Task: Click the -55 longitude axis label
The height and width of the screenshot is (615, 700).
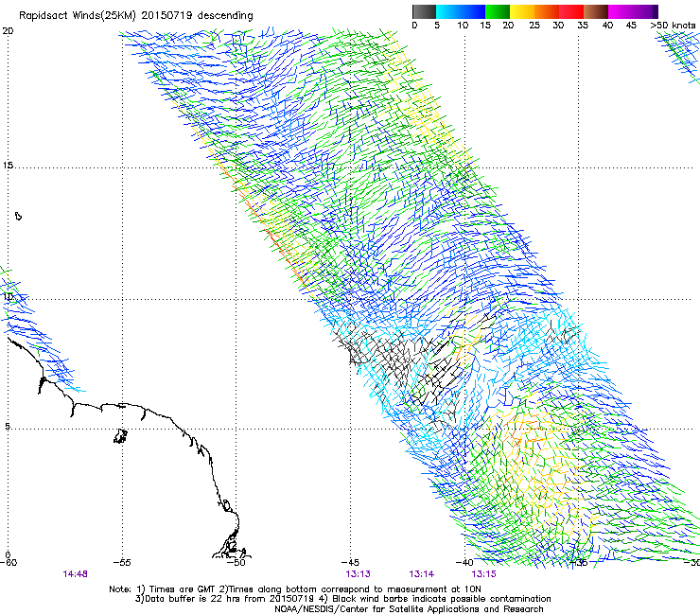Action: pos(122,562)
